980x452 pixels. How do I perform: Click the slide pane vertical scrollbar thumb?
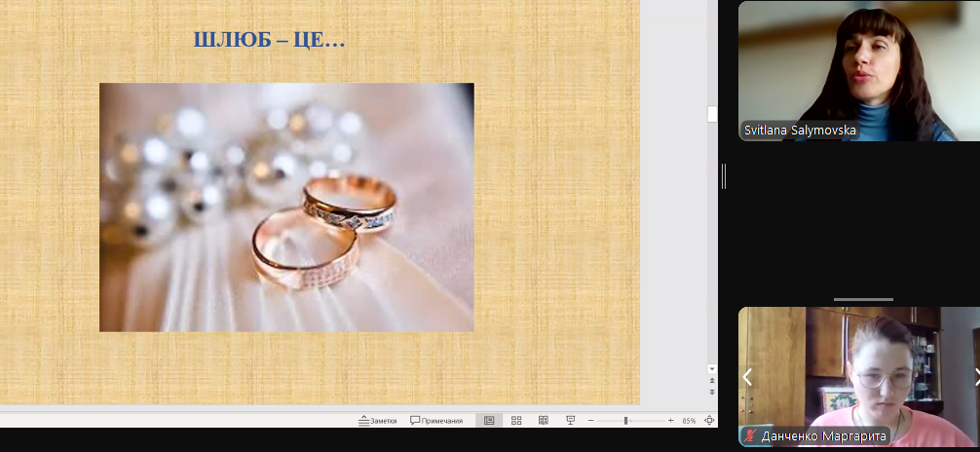click(712, 114)
